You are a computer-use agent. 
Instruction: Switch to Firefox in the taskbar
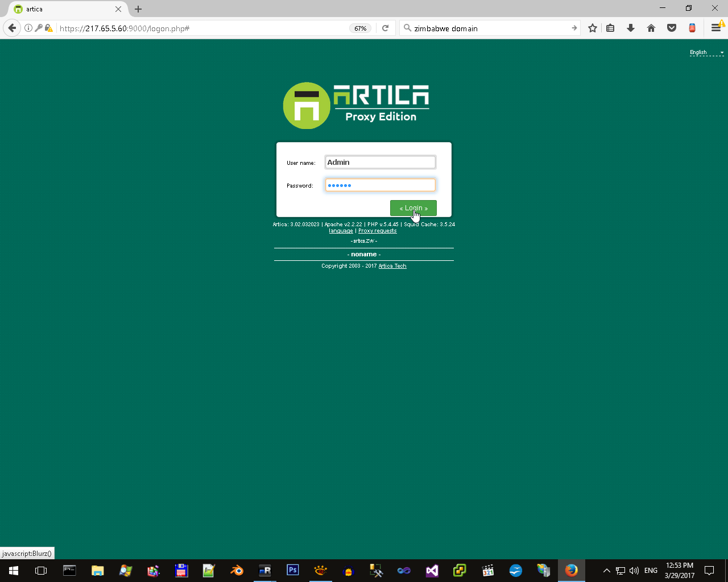(x=572, y=571)
